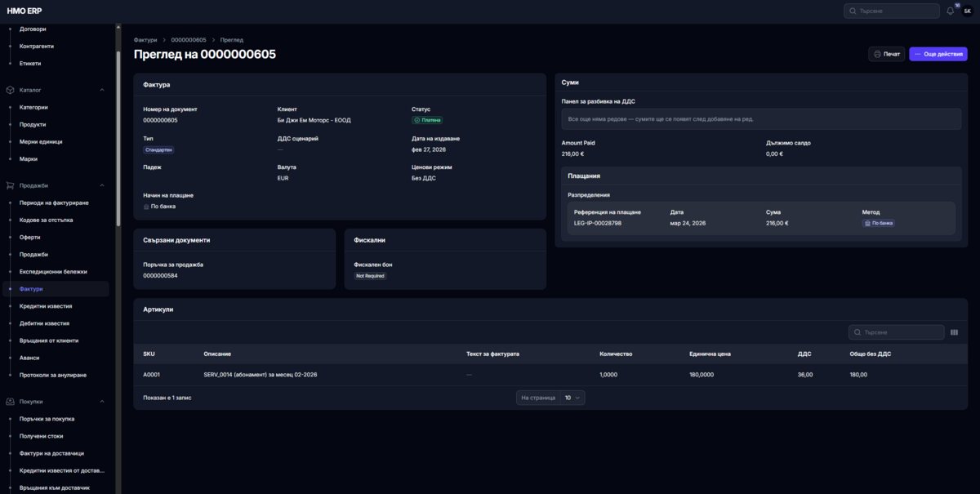
Task: Go to Кредитни известия in the sidebar
Action: click(x=46, y=306)
